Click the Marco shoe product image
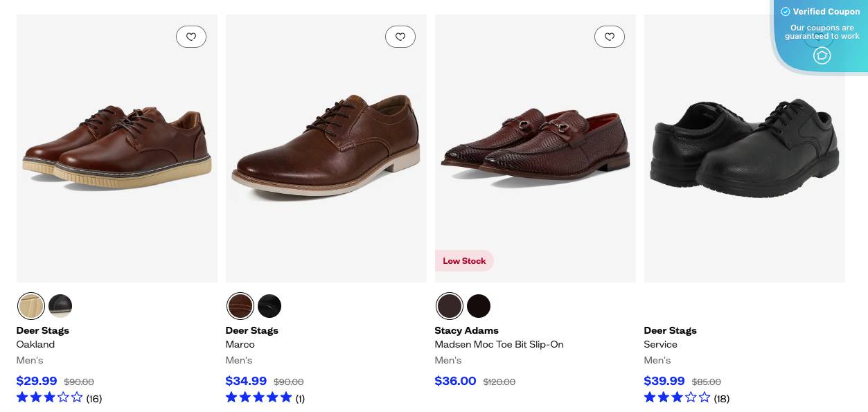The height and width of the screenshot is (412, 868). (326, 147)
